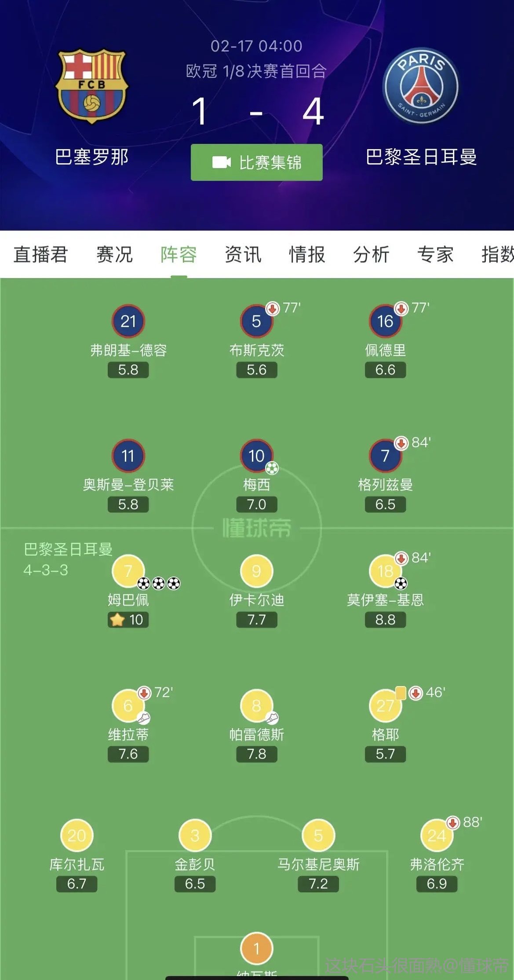Viewport: 514px width, 980px height.
Task: Tap Moise Kean's goal ball icon
Action: [x=401, y=584]
